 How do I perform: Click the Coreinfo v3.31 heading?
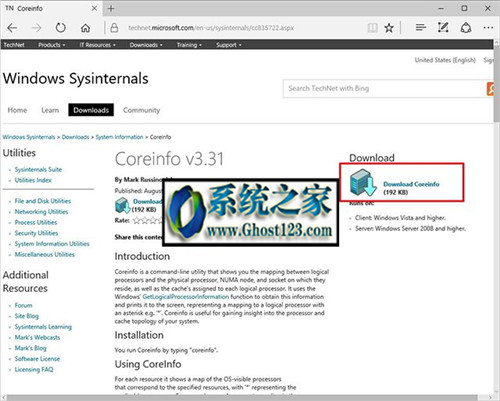169,159
